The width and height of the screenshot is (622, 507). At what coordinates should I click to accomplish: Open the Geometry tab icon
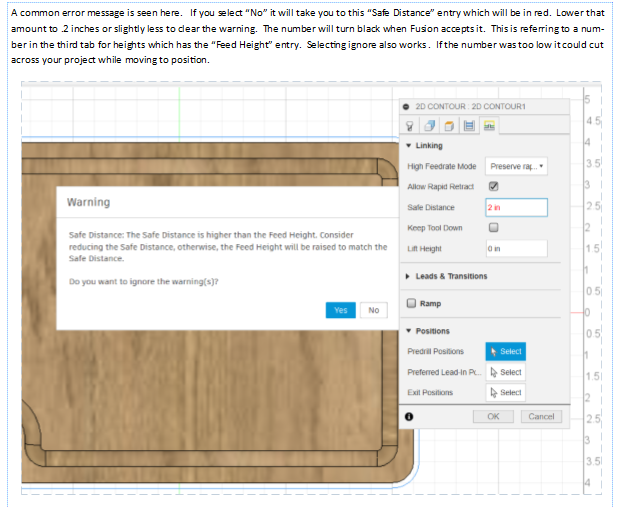[x=430, y=126]
